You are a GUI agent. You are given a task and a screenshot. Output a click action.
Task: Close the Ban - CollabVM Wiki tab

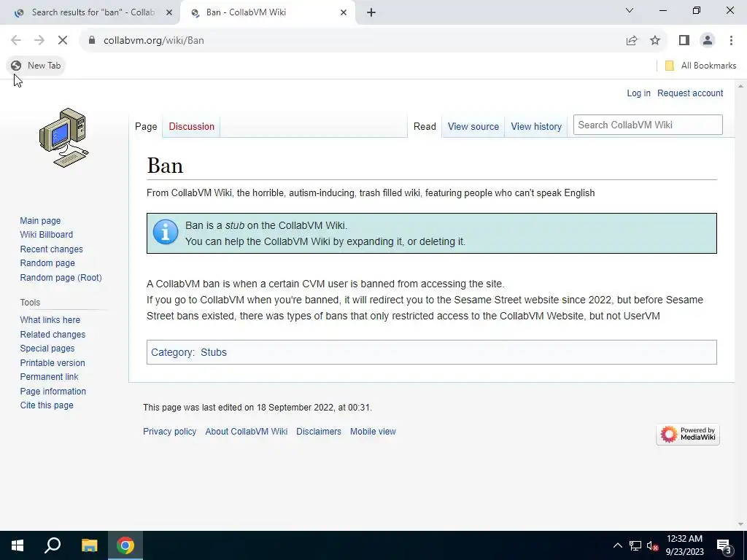point(344,12)
